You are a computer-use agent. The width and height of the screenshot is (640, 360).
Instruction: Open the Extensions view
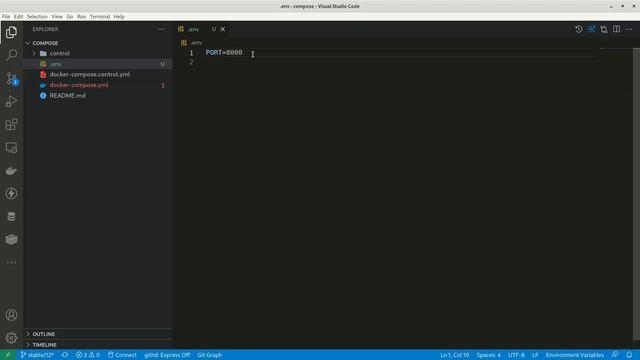click(11, 124)
